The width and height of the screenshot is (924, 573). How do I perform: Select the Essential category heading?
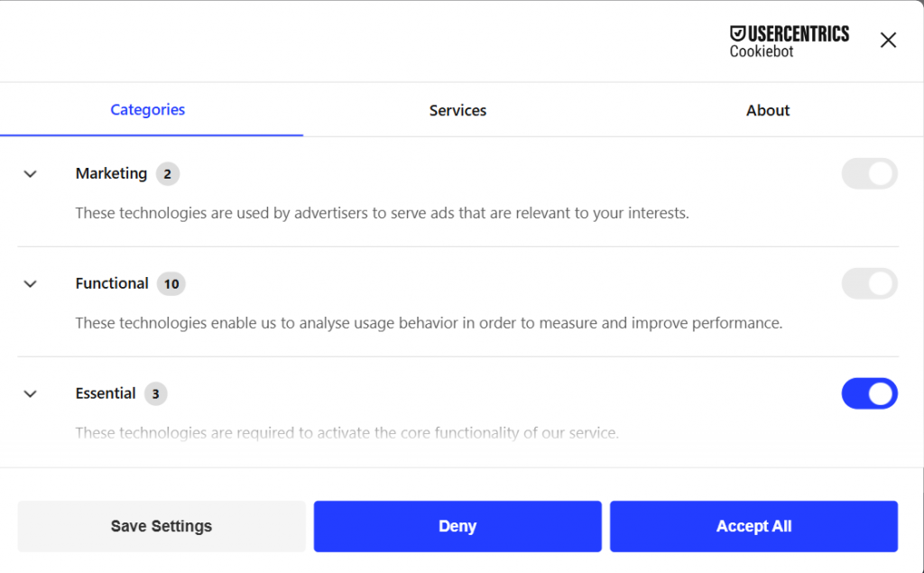[106, 393]
